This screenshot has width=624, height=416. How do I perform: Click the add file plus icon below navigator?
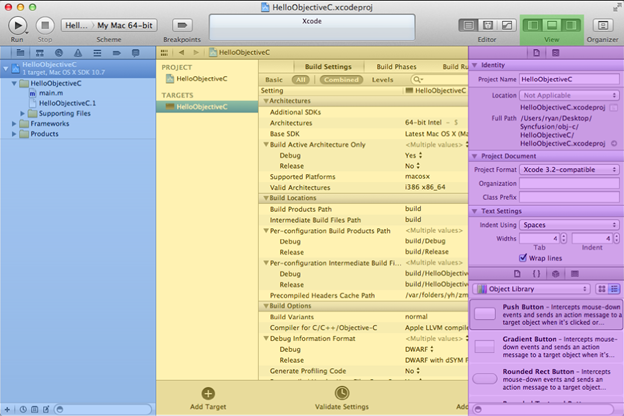coord(7,409)
